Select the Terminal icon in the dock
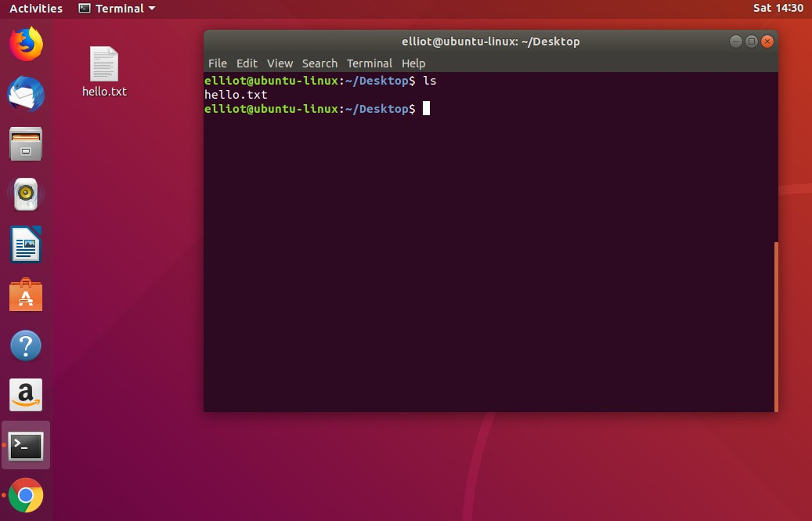This screenshot has height=521, width=812. pos(26,445)
